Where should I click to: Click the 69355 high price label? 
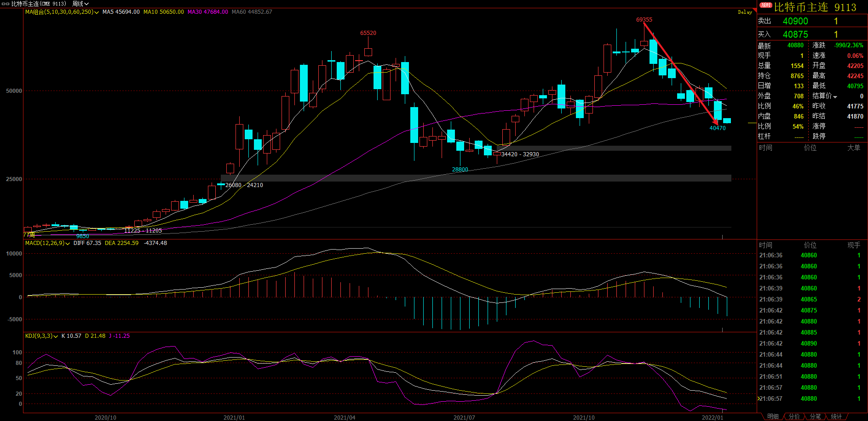click(x=644, y=20)
